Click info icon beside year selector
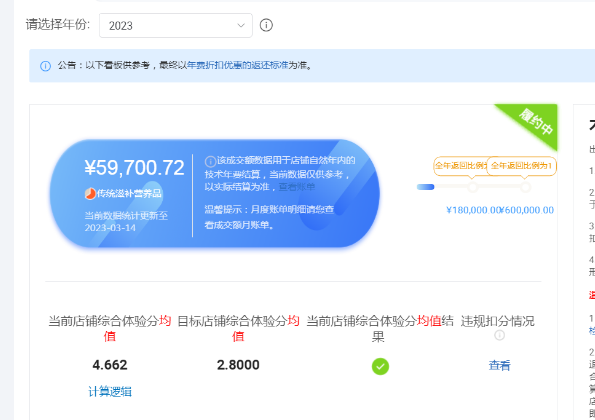Viewport: 595px width, 420px height. [266, 25]
